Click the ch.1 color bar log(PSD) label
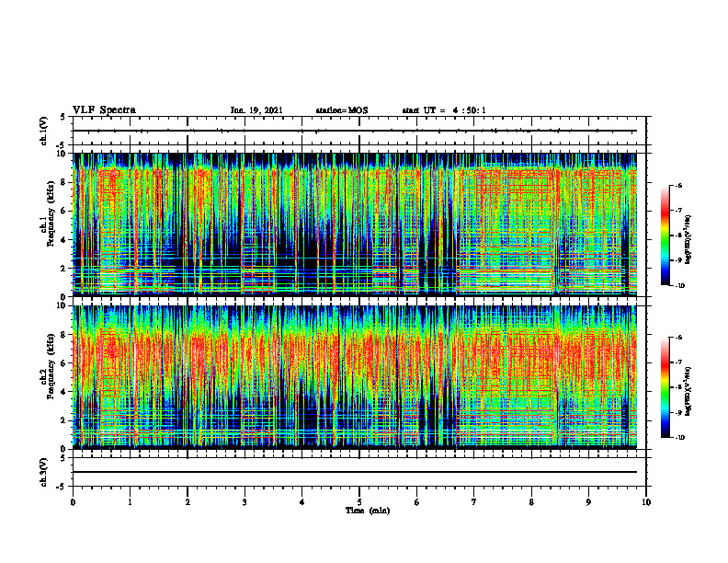The height and width of the screenshot is (563, 728). pos(688,240)
